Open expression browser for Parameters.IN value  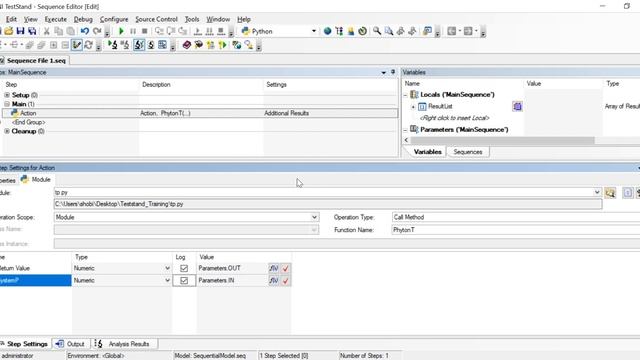click(x=273, y=280)
